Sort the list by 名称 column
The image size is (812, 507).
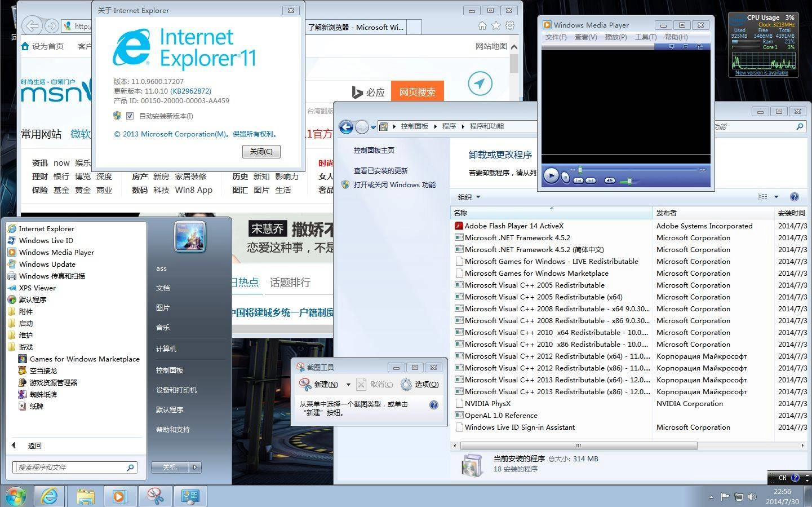(552, 213)
